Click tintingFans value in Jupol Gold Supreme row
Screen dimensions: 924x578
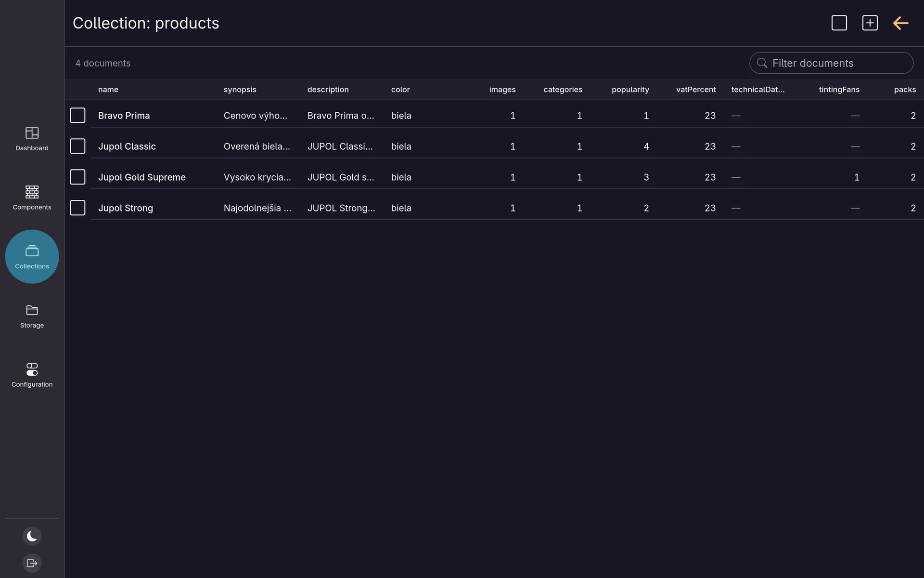point(856,177)
